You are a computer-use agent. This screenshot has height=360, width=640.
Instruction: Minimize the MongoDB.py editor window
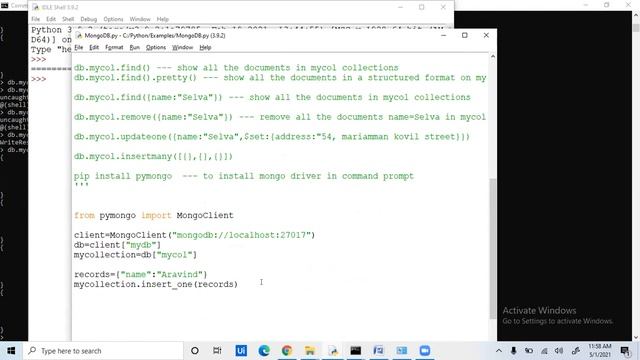click(x=443, y=35)
